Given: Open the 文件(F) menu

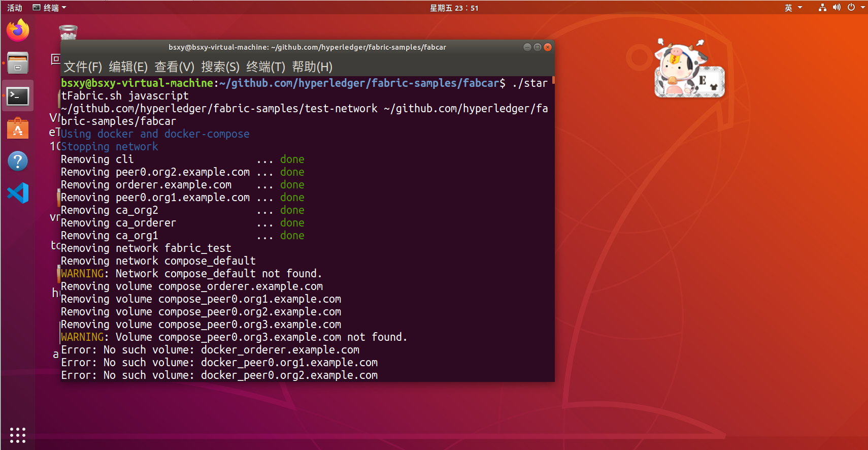Looking at the screenshot, I should pos(83,67).
